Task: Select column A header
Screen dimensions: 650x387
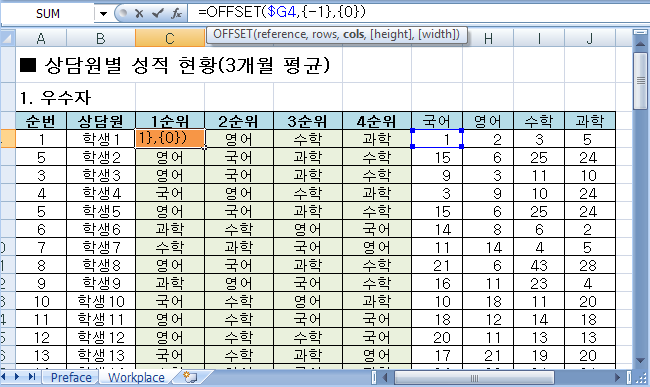Action: 41,39
